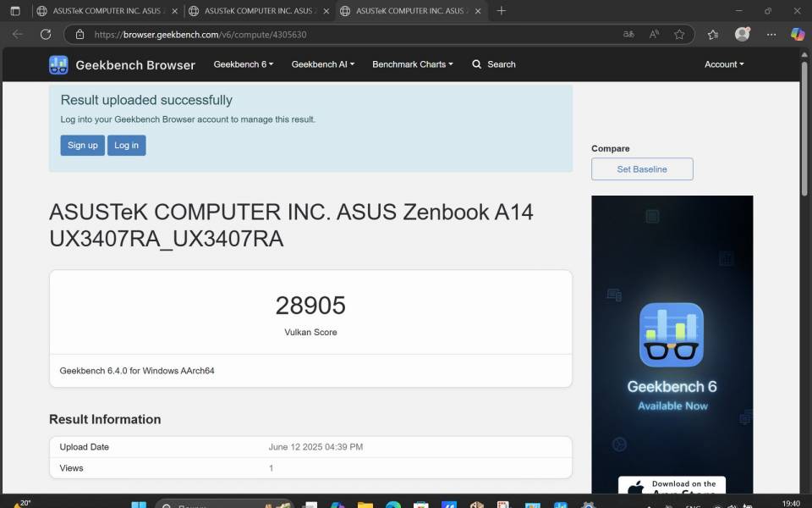
Task: Open Settings and more ellipsis menu
Action: coord(771,34)
